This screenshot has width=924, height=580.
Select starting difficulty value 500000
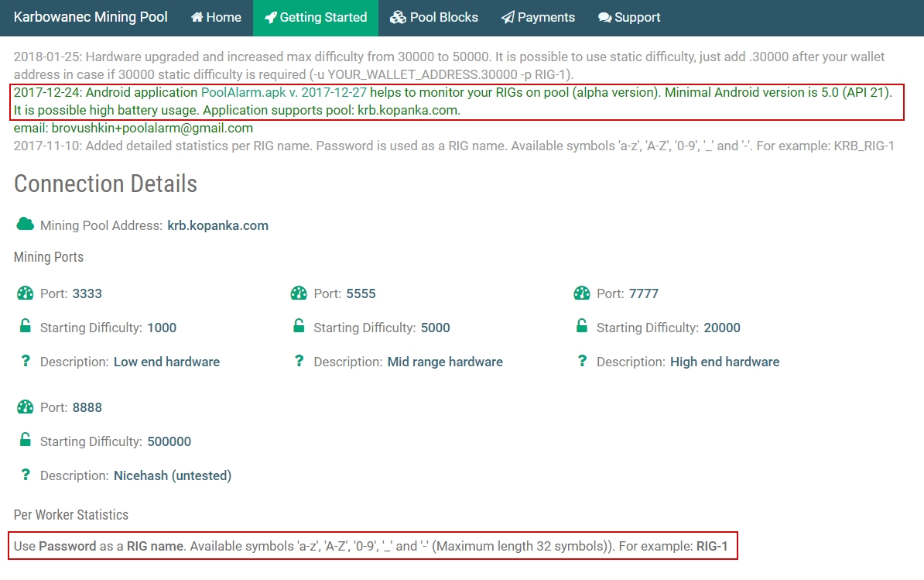pos(169,441)
